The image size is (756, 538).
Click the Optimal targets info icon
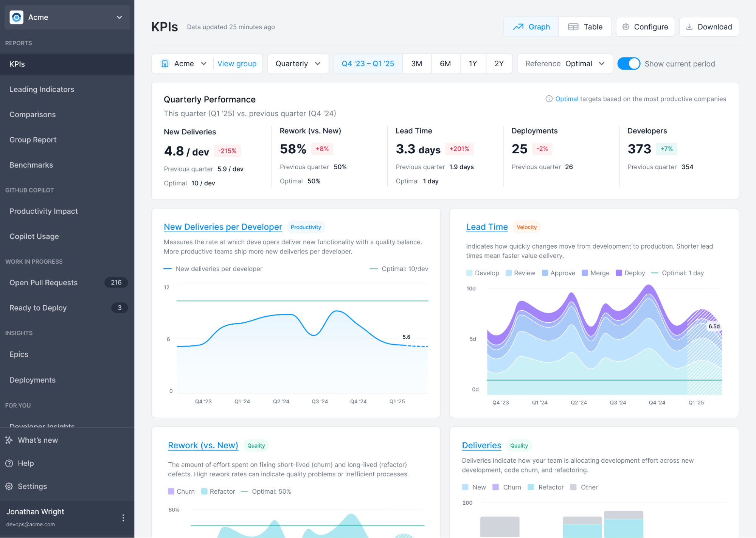(x=548, y=99)
